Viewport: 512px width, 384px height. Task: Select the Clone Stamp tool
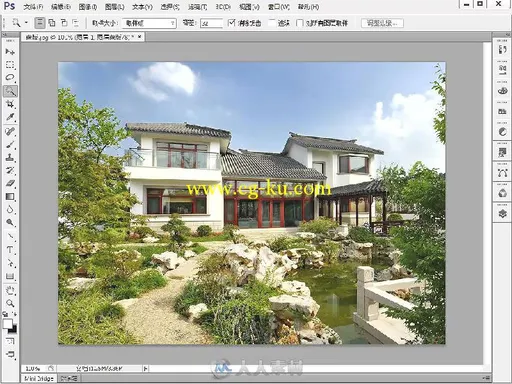pos(10,157)
